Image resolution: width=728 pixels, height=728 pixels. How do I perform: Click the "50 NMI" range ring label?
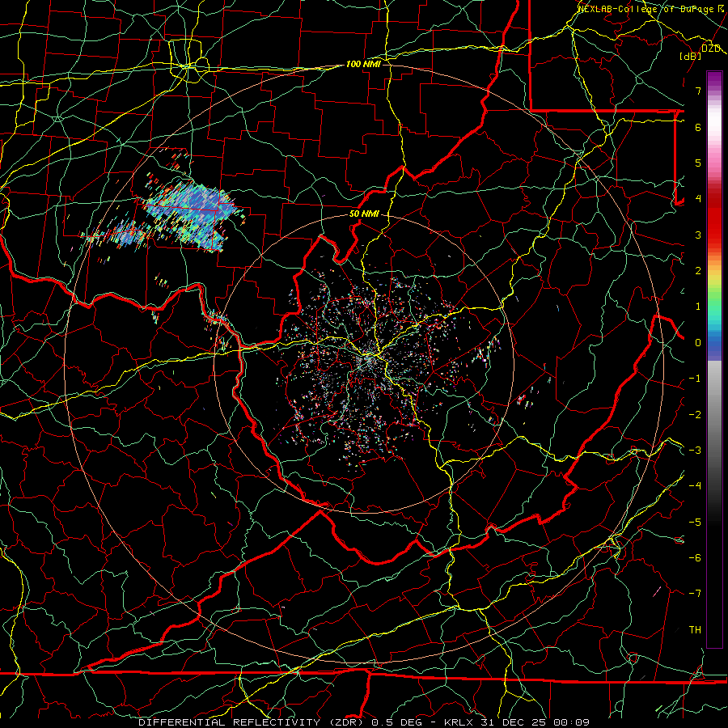tap(364, 214)
